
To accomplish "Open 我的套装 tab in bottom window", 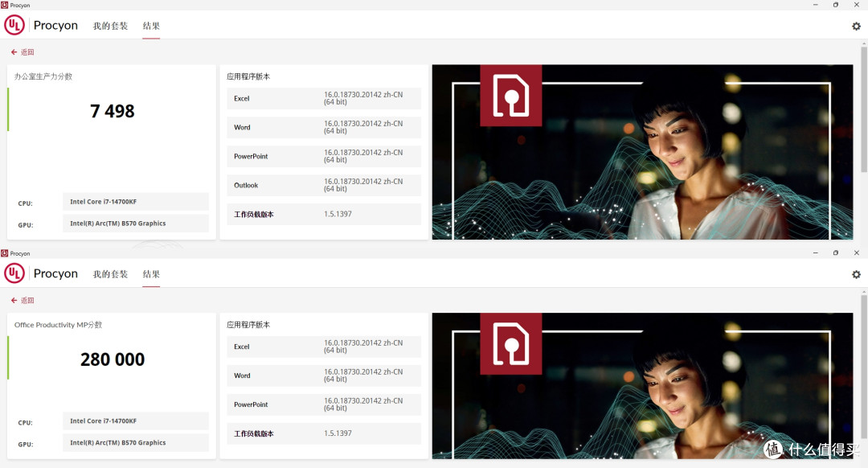I will point(110,274).
